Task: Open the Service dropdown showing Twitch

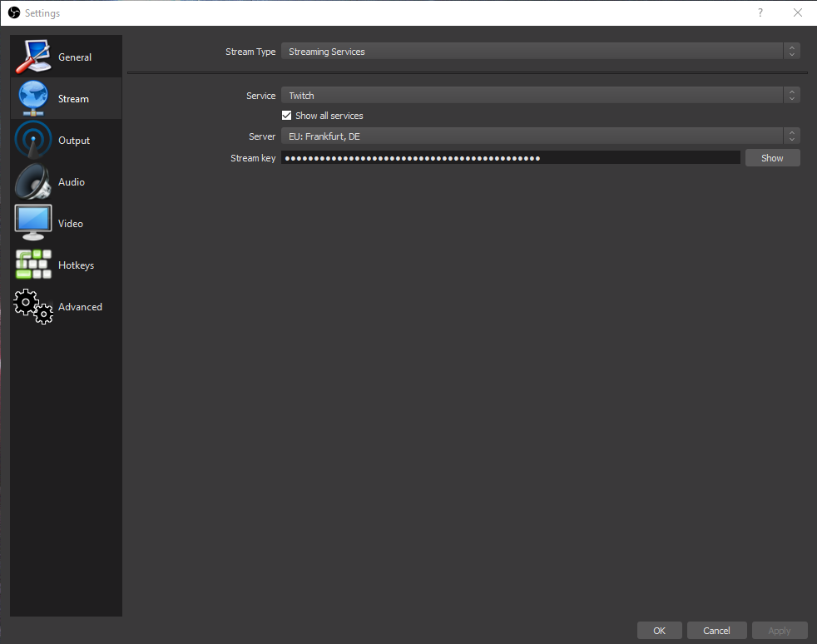Action: (540, 96)
